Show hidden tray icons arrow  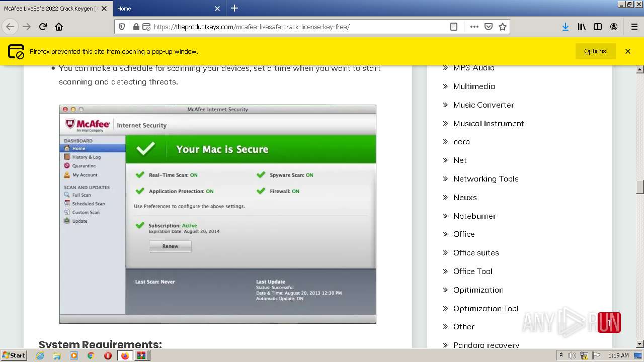coord(561,355)
